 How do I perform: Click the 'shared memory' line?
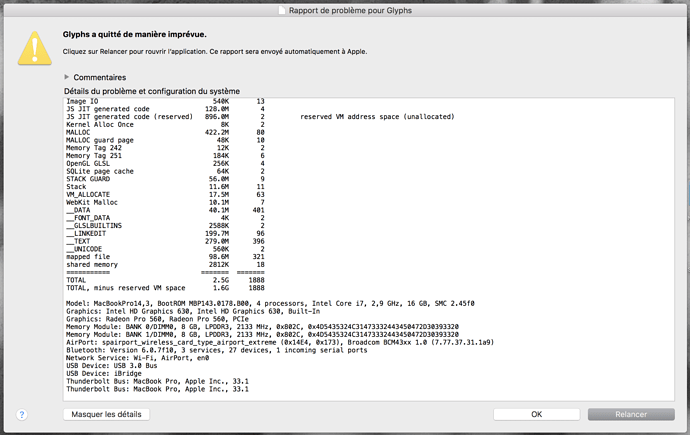click(x=165, y=265)
